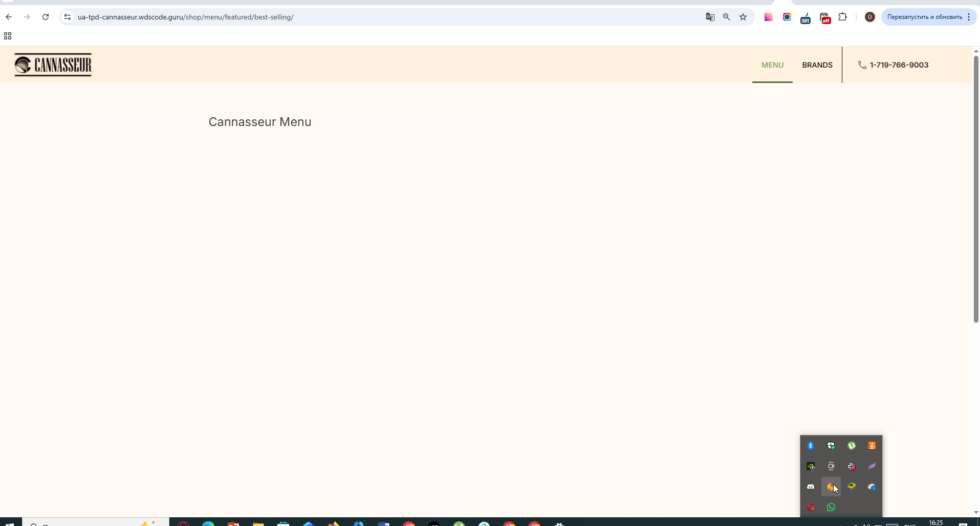Open the MENU navigation tab
This screenshot has height=526, width=980.
(x=772, y=65)
